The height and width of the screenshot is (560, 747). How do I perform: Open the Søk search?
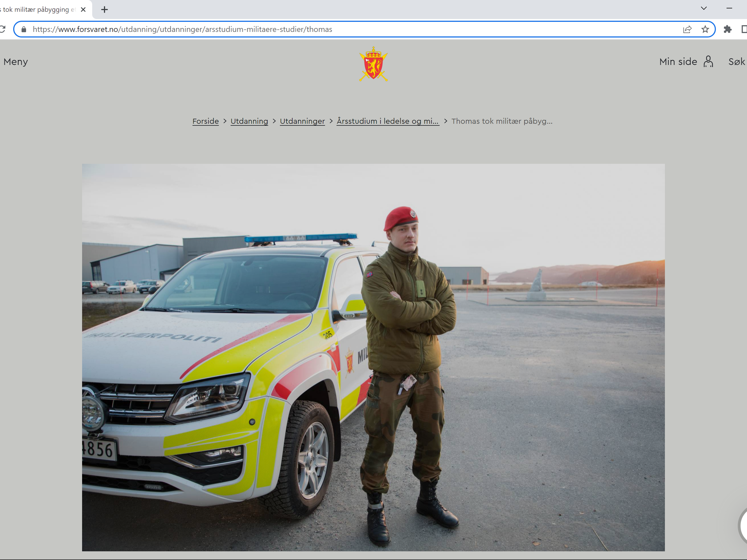(x=737, y=62)
